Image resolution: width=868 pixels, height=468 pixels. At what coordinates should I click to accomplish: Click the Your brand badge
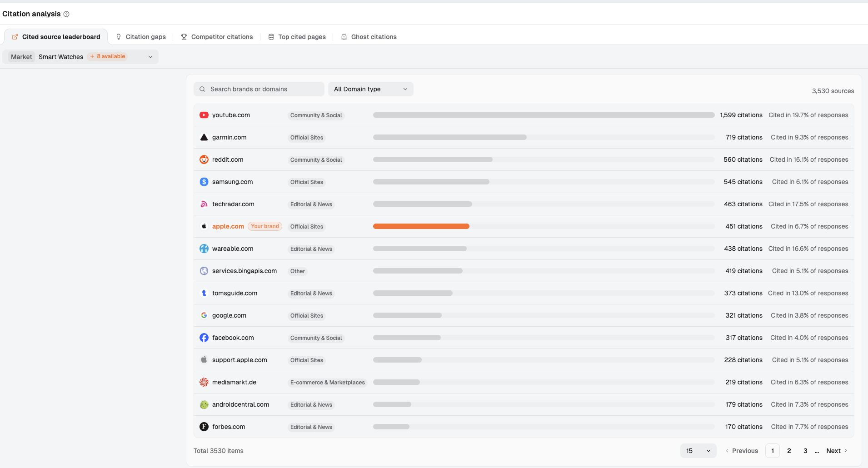coord(265,227)
